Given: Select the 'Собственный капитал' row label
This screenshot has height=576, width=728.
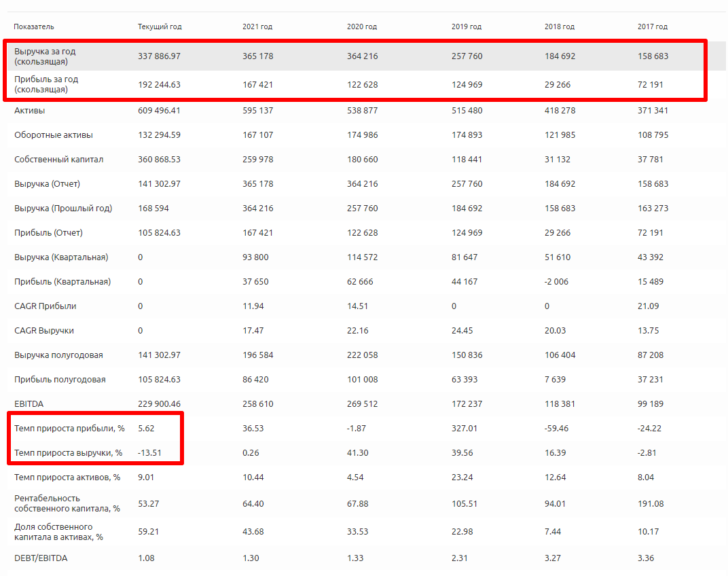Looking at the screenshot, I should point(59,160).
